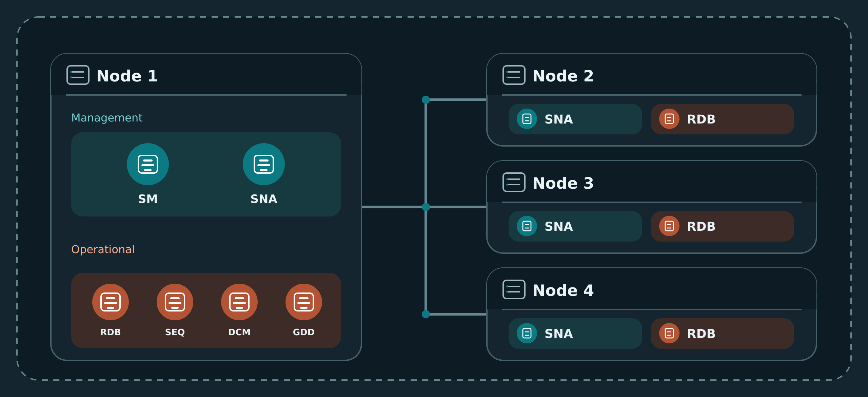Click the connector dot leading to Node 4
The width and height of the screenshot is (868, 397).
point(426,314)
